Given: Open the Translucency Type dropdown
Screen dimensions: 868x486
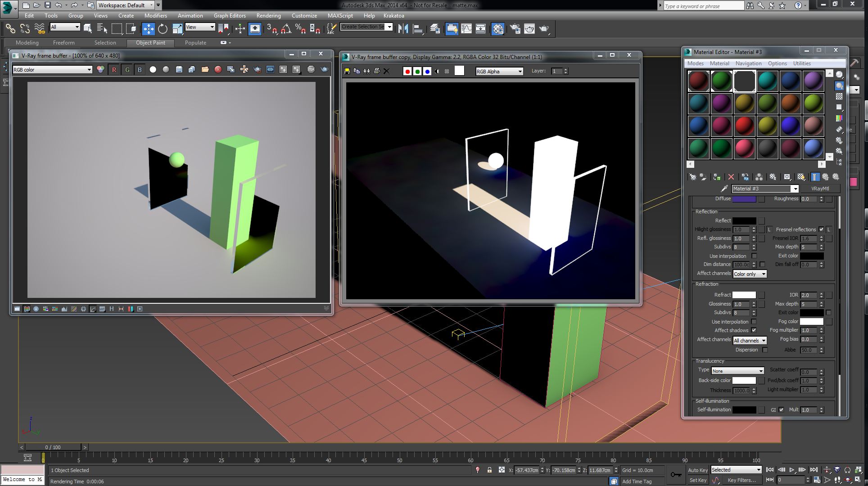Looking at the screenshot, I should [737, 371].
